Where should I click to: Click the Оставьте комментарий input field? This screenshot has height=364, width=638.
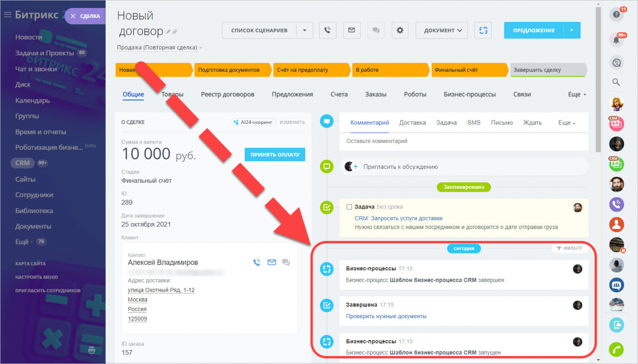[x=464, y=141]
